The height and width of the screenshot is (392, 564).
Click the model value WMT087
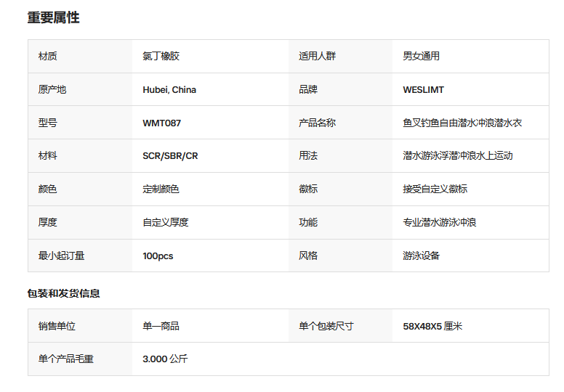[x=161, y=123]
